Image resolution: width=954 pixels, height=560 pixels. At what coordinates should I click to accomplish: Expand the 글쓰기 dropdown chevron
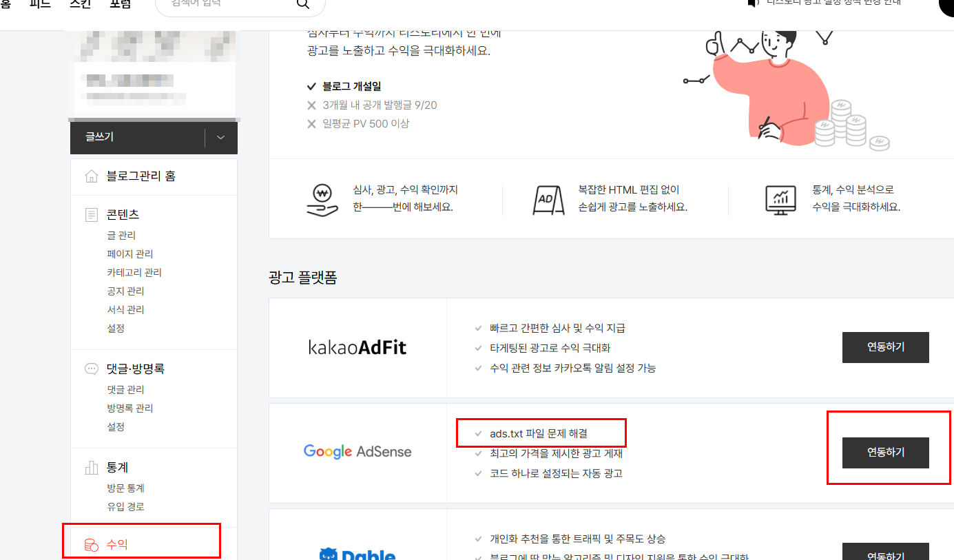pos(220,138)
